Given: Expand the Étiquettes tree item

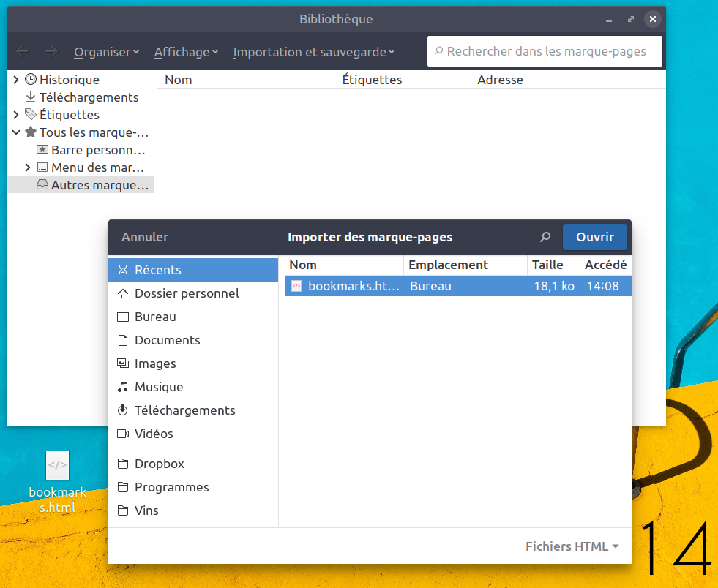Looking at the screenshot, I should (x=16, y=115).
